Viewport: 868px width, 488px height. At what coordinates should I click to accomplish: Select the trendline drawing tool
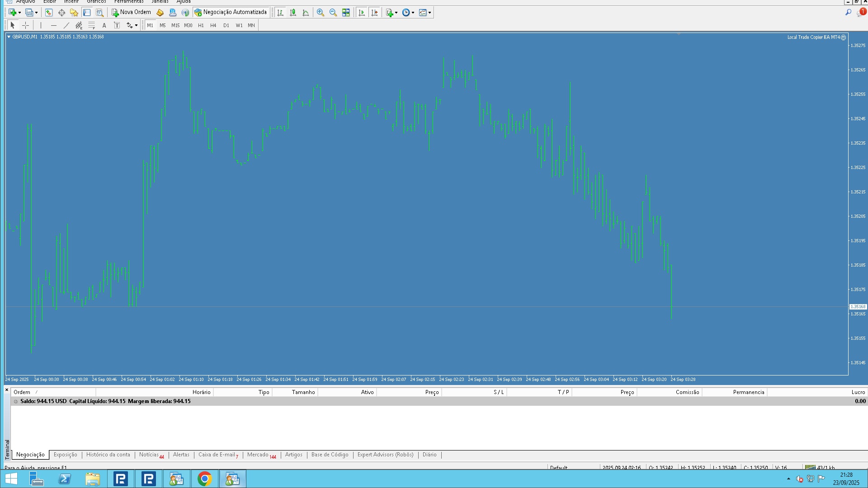(66, 25)
